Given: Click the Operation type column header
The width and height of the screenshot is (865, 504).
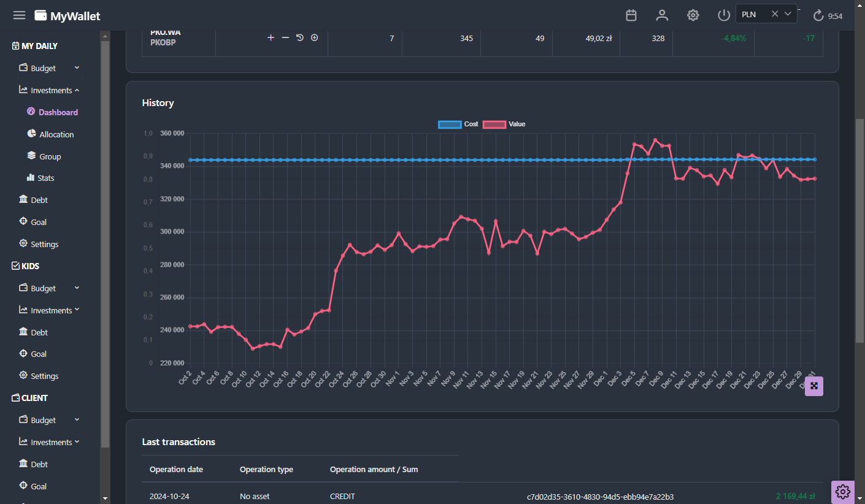Looking at the screenshot, I should [266, 469].
